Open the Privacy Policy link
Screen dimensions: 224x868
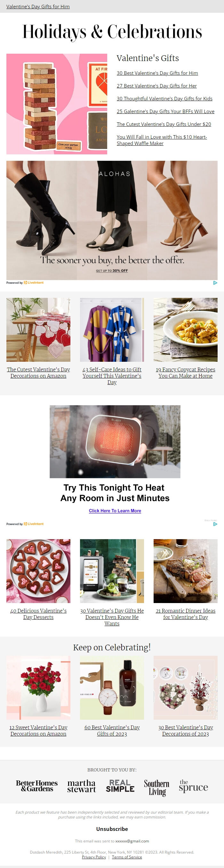coord(94,857)
